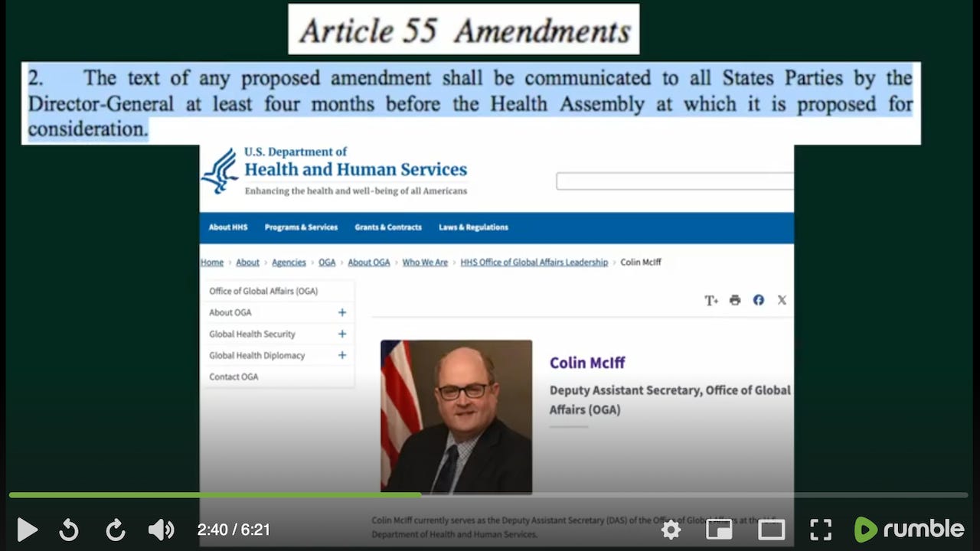Open Contact OGA sidebar link
Image resolution: width=980 pixels, height=551 pixels.
(234, 377)
